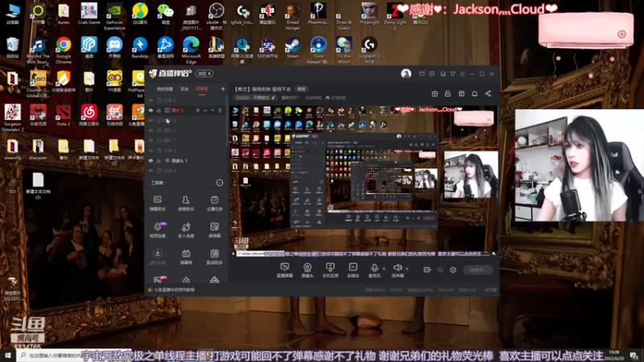Image resolution: width=644 pixels, height=362 pixels.
Task: Add a 手机投屏 phone casting source
Action: [x=330, y=270]
